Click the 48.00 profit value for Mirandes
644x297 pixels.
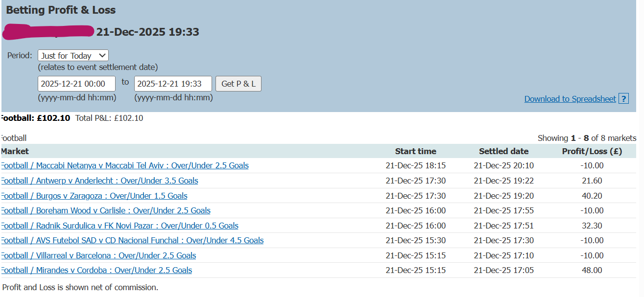pos(592,270)
